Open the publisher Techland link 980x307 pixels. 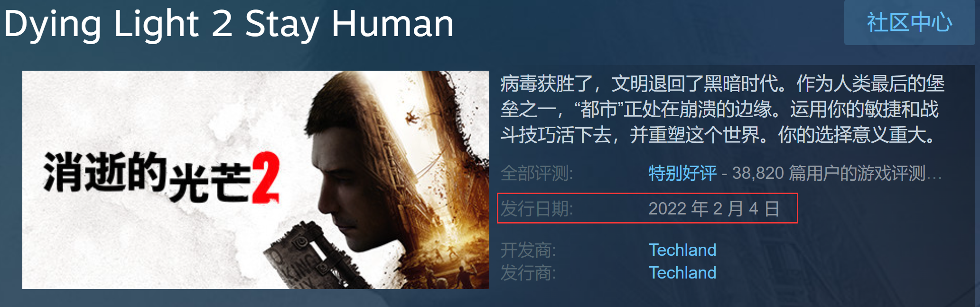pos(682,273)
